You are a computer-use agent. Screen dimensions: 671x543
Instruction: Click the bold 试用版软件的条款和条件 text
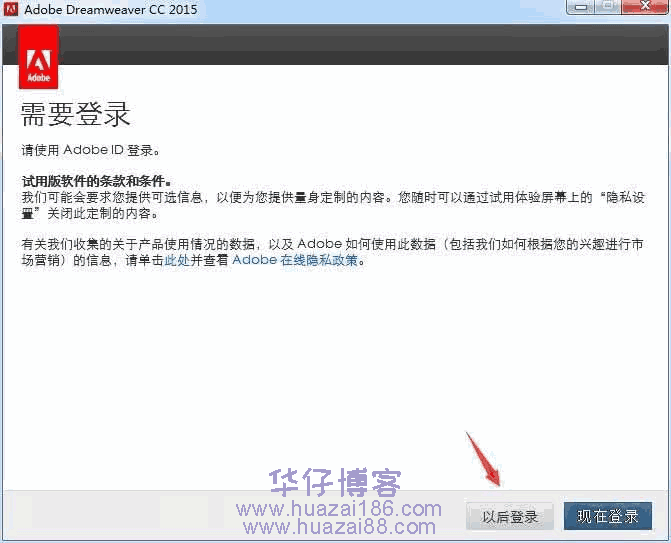tap(96, 181)
